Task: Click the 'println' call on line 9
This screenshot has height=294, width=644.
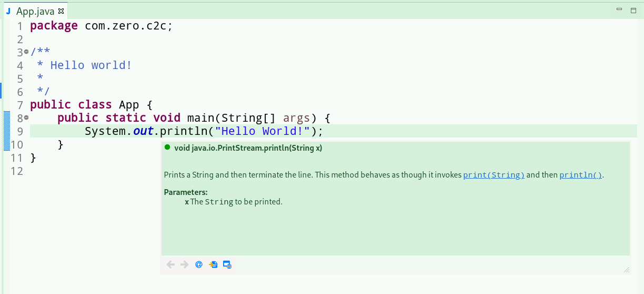Action: pos(184,131)
